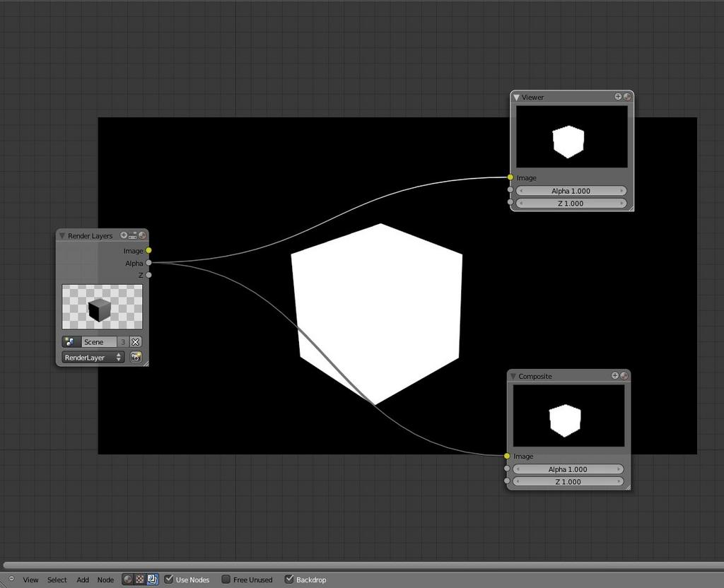Image resolution: width=724 pixels, height=588 pixels.
Task: Click the Composite node Alpha input socket
Action: 507,469
